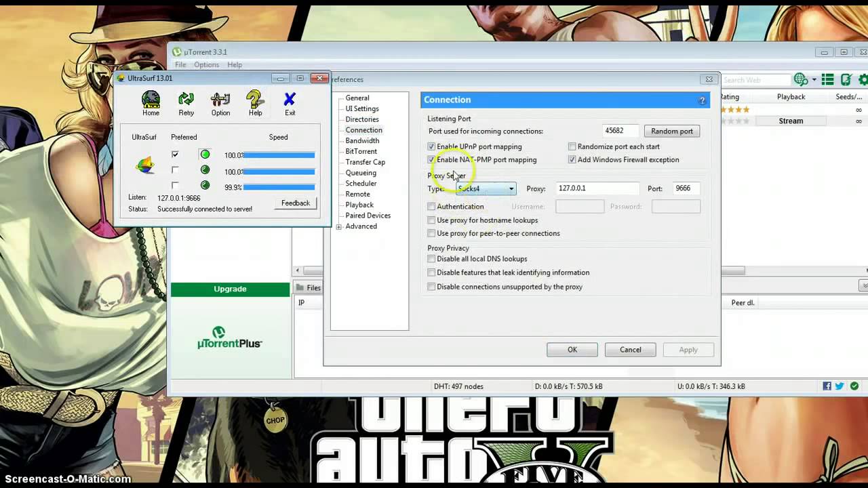Click the UltraSurf Retry icon
Image resolution: width=868 pixels, height=488 pixels.
click(186, 100)
